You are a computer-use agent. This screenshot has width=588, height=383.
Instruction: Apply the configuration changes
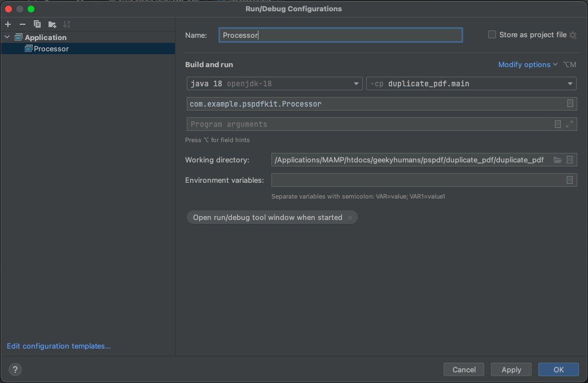point(511,369)
